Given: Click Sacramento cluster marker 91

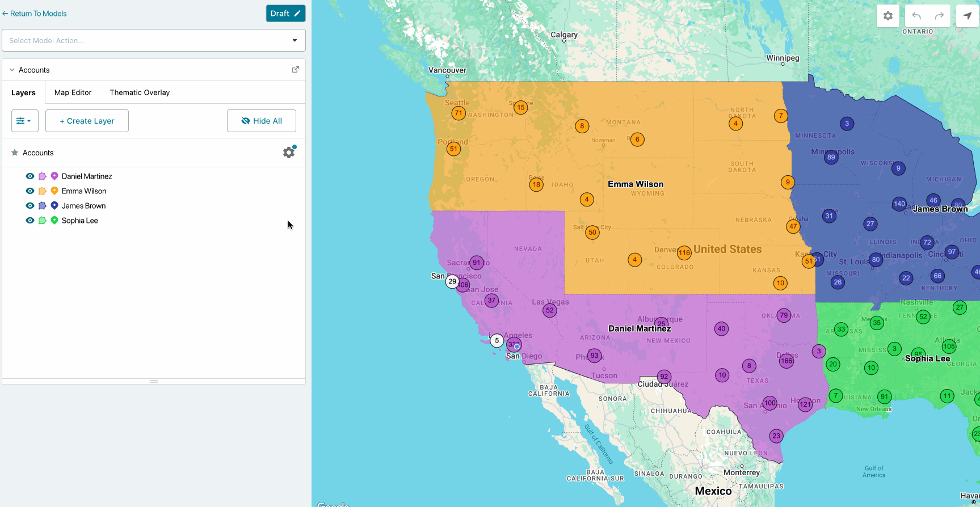Looking at the screenshot, I should (477, 263).
